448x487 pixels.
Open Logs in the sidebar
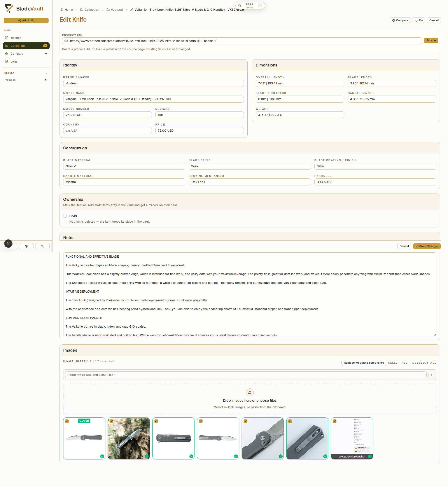26,61
